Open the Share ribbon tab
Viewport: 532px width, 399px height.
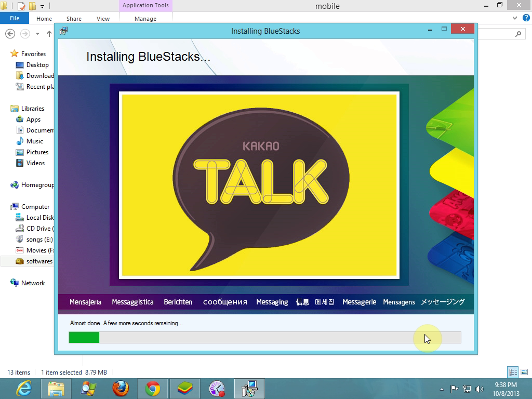click(74, 19)
